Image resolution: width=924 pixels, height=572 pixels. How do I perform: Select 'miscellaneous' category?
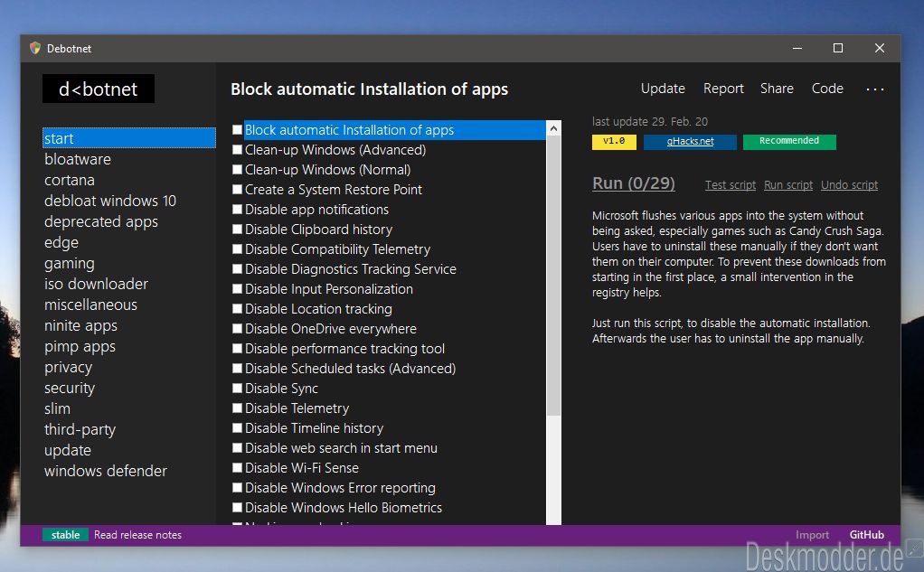(90, 305)
